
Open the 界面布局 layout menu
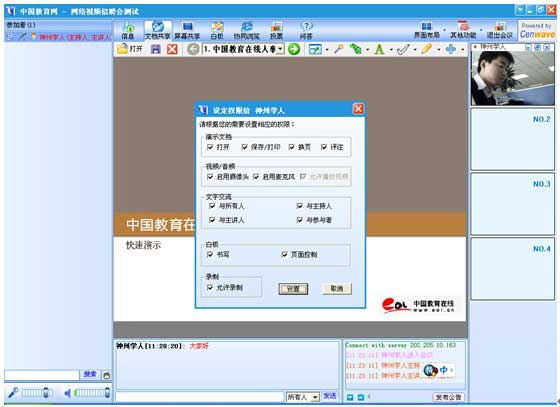pyautogui.click(x=426, y=30)
